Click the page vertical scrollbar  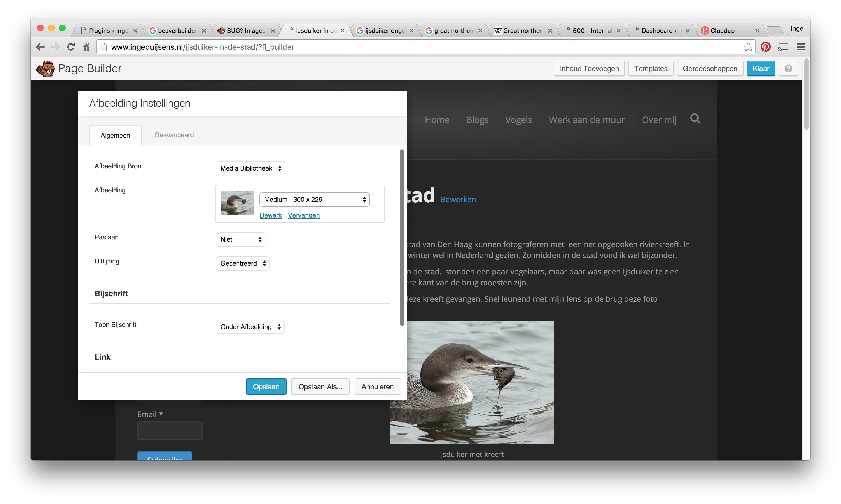pyautogui.click(x=806, y=93)
